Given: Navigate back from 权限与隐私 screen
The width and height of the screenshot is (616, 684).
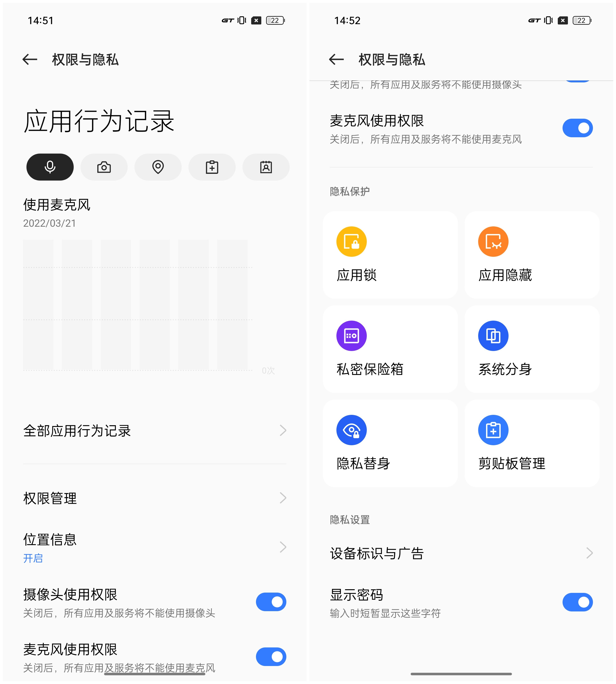Looking at the screenshot, I should (x=30, y=59).
